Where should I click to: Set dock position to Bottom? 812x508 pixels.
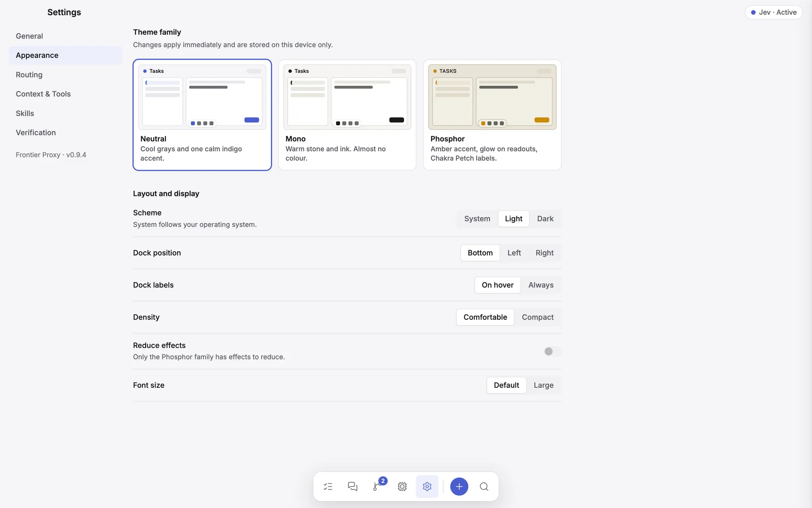click(480, 253)
